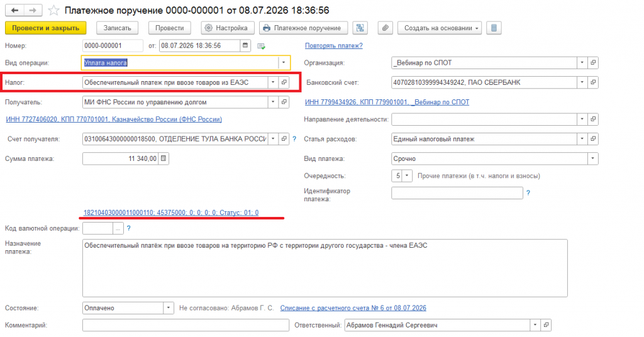Open the Налог field's linked item icon
The height and width of the screenshot is (337, 644).
284,82
